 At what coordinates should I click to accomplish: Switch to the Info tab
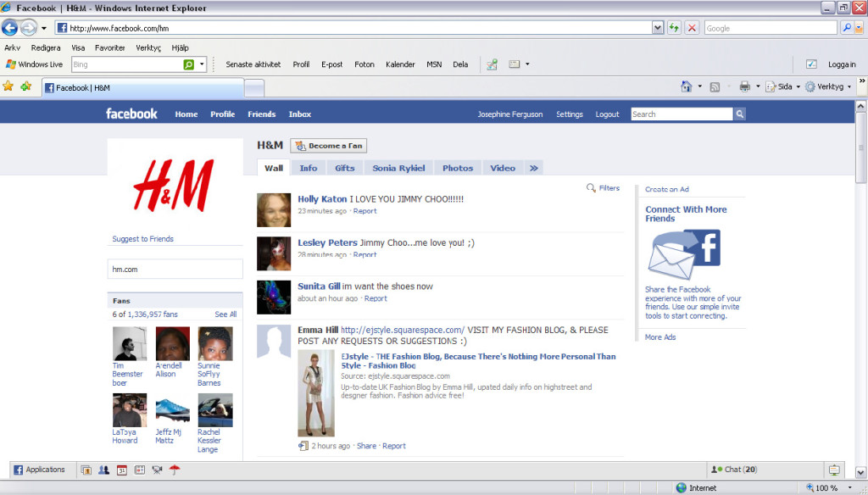pyautogui.click(x=309, y=169)
